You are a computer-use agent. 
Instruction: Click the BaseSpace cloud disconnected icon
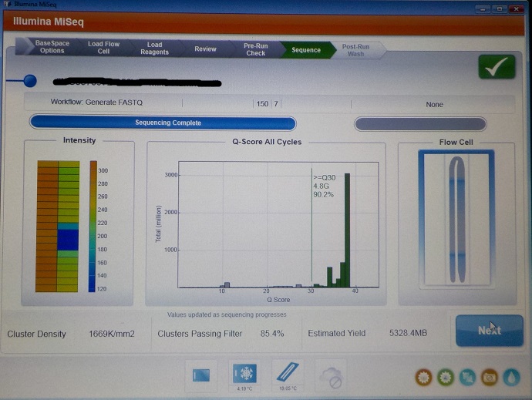332,375
